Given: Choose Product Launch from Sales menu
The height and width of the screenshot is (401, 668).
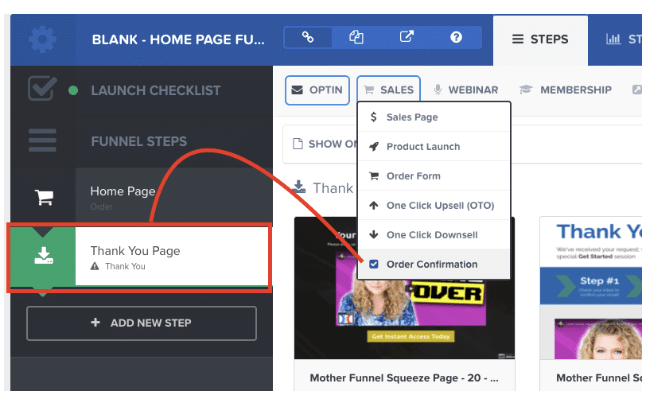Looking at the screenshot, I should point(423,146).
